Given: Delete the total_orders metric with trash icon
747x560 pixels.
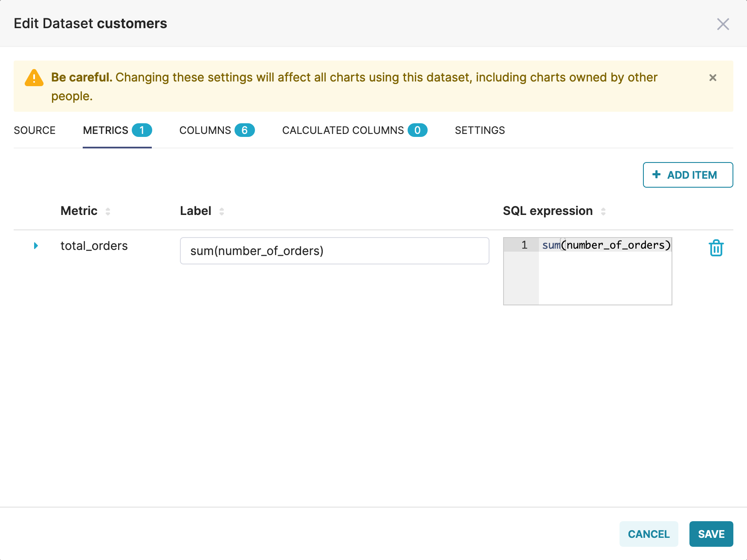Looking at the screenshot, I should coord(716,248).
